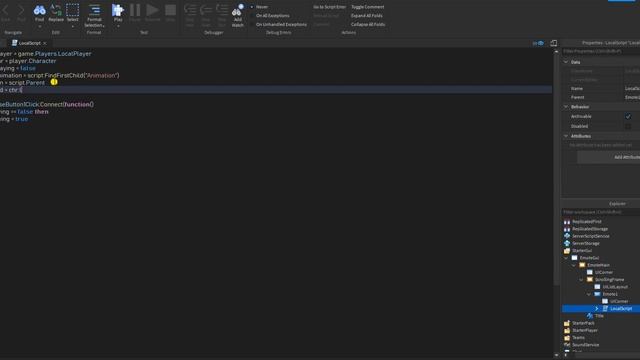
Task: Collapse the Data properties section
Action: point(566,62)
